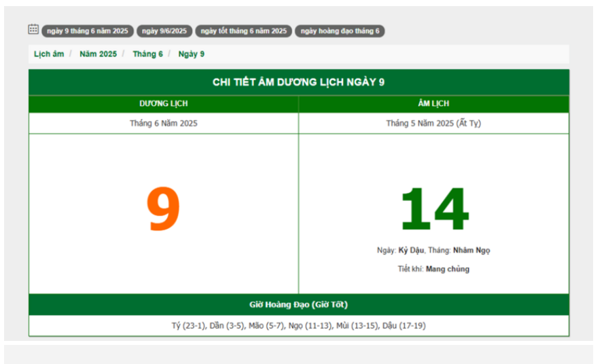The height and width of the screenshot is (364, 604).
Task: Click the large green lunar date 14
Action: coord(433,210)
